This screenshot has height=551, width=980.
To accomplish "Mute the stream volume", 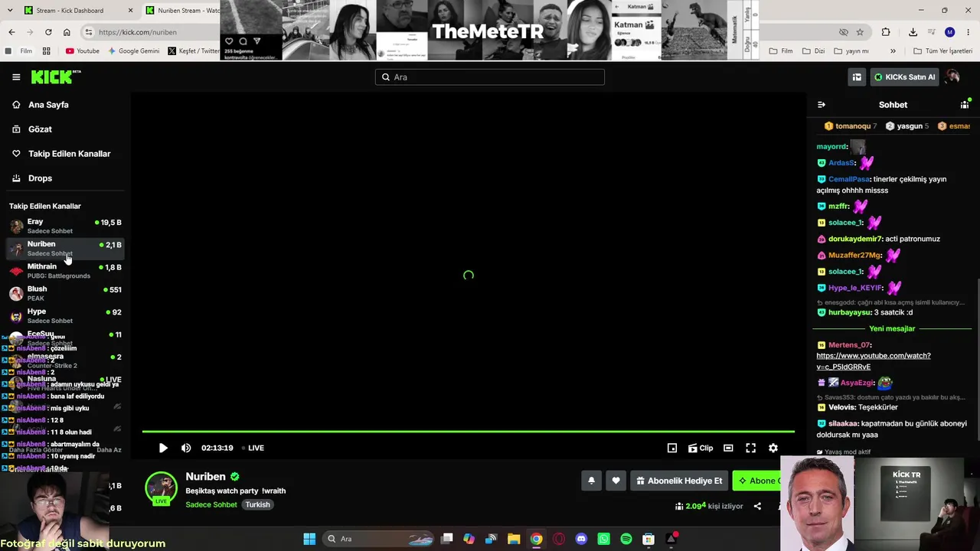I will 186,448.
